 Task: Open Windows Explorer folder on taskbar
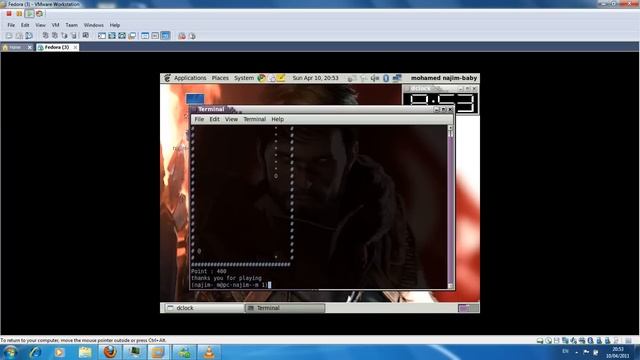85,352
